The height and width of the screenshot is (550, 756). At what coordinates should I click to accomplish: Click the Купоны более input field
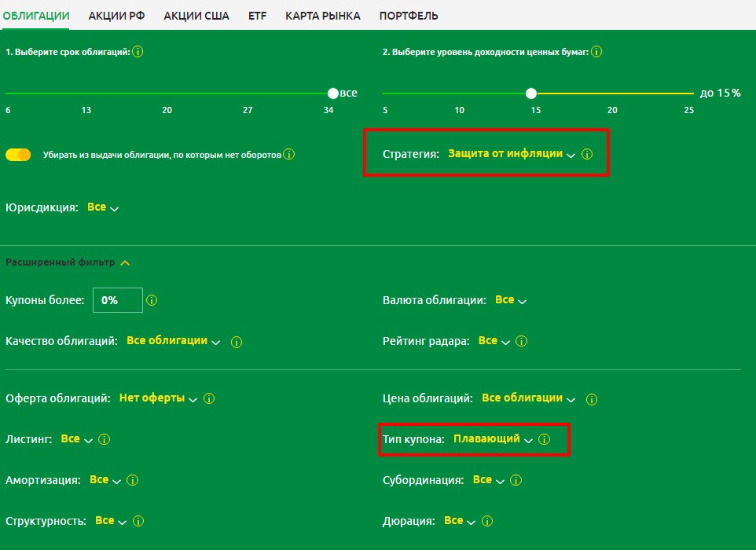coord(117,300)
